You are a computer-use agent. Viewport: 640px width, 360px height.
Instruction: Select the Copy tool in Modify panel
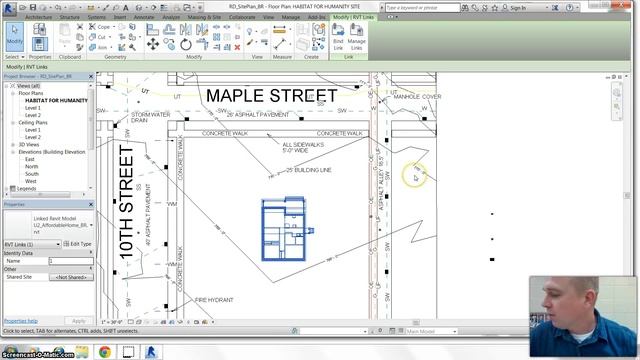[x=169, y=44]
